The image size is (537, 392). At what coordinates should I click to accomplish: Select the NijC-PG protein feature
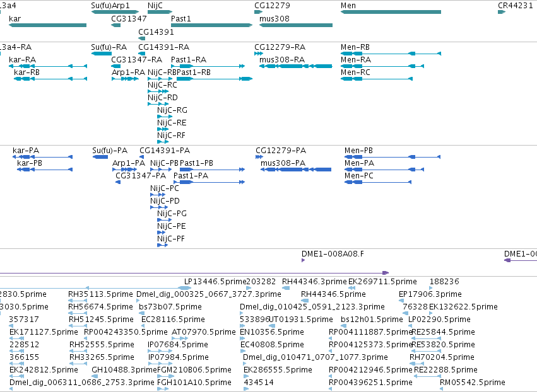pyautogui.click(x=165, y=220)
